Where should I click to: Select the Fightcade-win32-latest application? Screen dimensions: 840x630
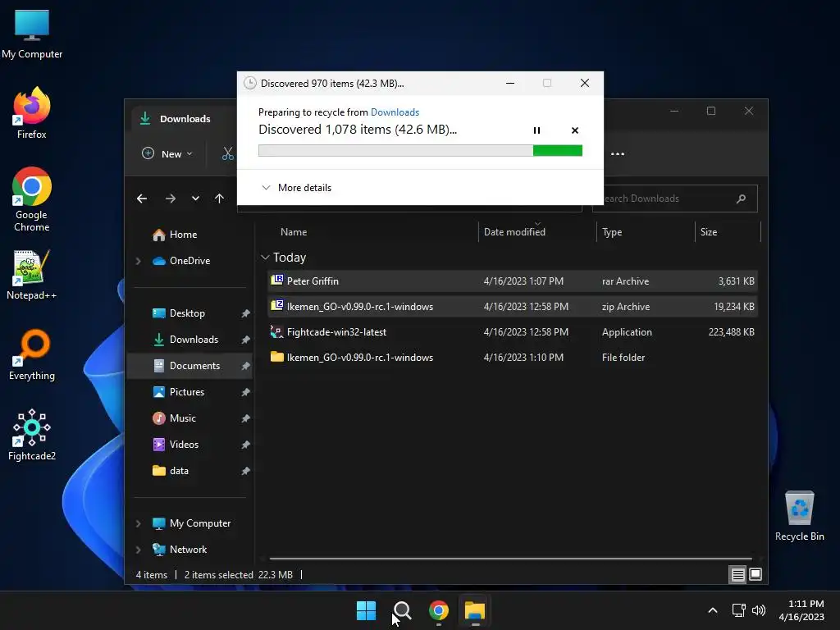tap(512, 332)
